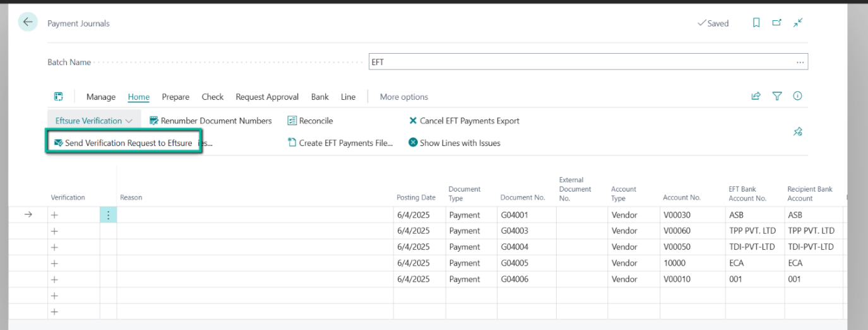Image resolution: width=868 pixels, height=330 pixels.
Task: Open the Manage menu
Action: (x=101, y=97)
